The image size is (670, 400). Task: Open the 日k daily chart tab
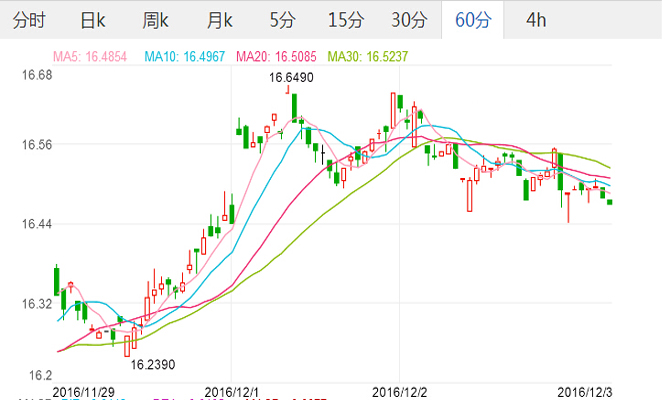[x=93, y=20]
